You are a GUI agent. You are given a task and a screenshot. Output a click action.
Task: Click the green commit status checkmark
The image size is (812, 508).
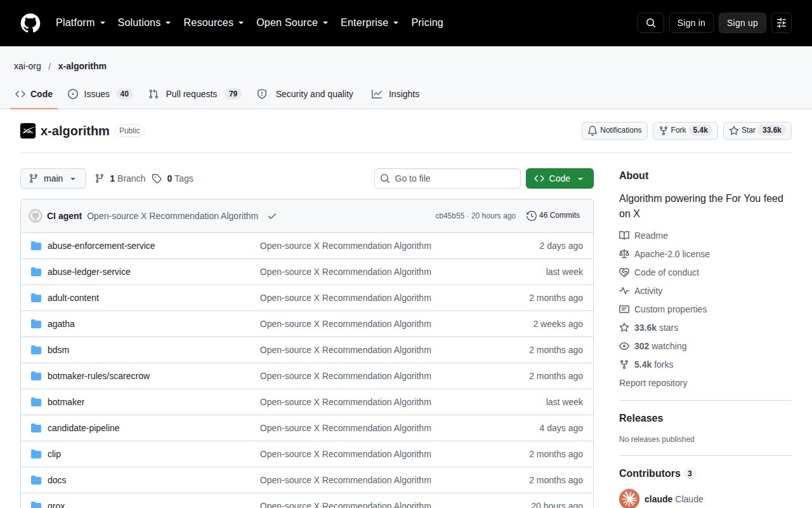tap(272, 216)
